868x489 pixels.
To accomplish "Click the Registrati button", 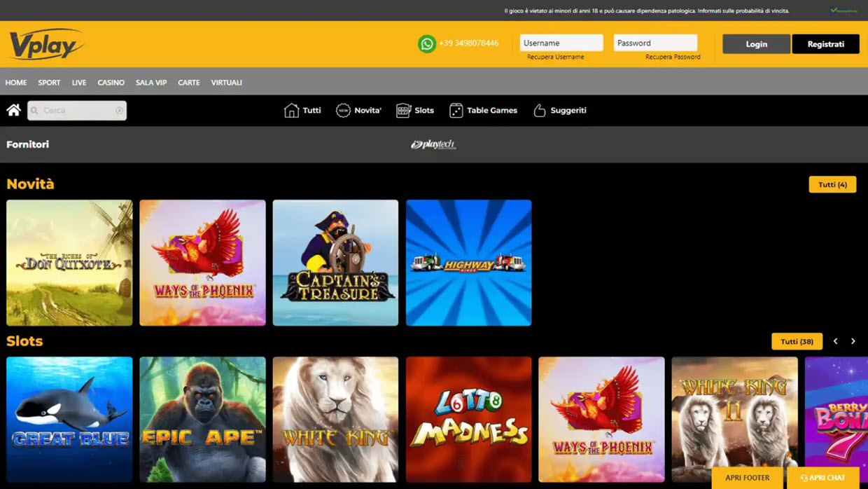I will pyautogui.click(x=825, y=43).
